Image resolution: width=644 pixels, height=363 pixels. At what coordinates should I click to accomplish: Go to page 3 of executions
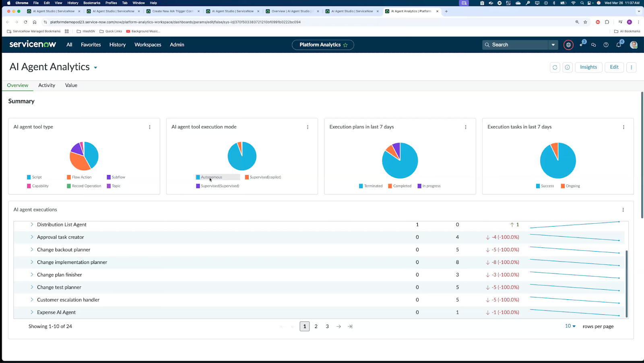coord(327,326)
